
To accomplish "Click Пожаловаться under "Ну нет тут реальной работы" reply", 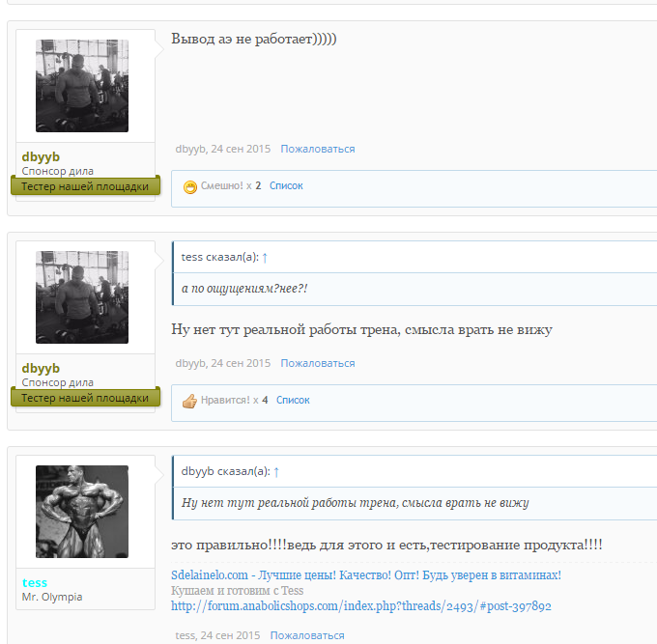I will pyautogui.click(x=317, y=363).
